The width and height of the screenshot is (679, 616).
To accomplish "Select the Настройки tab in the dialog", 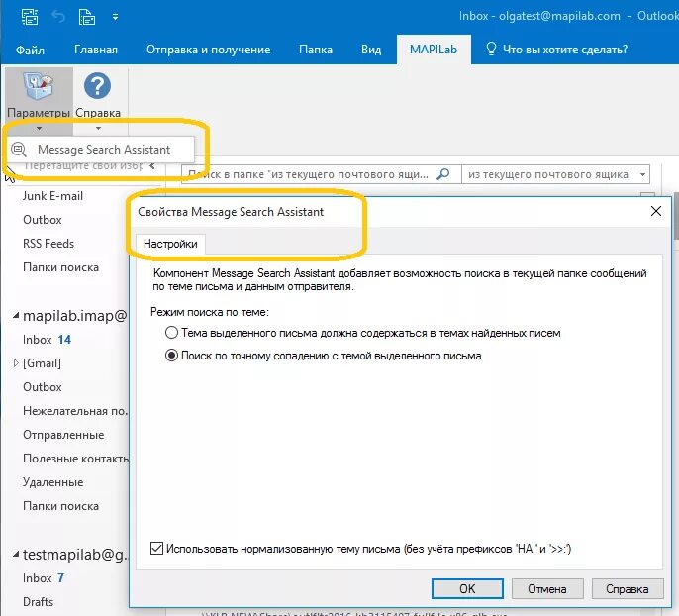I will coord(170,244).
